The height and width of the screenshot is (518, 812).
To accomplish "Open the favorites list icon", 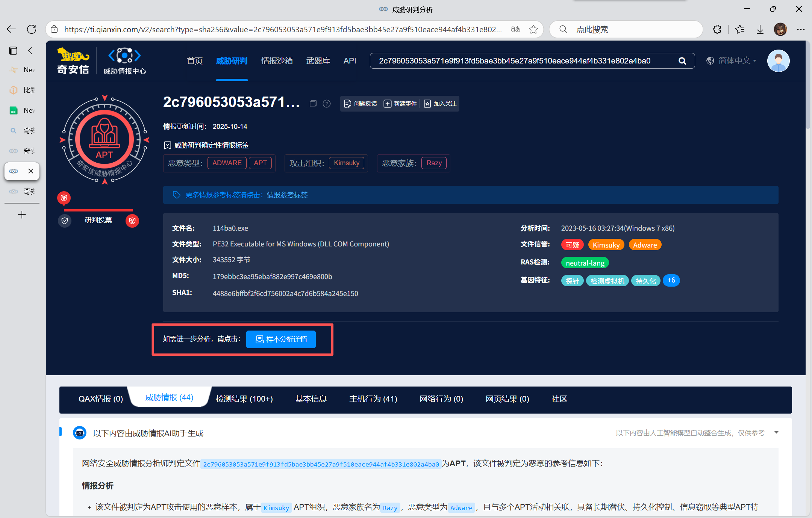I will (x=740, y=29).
